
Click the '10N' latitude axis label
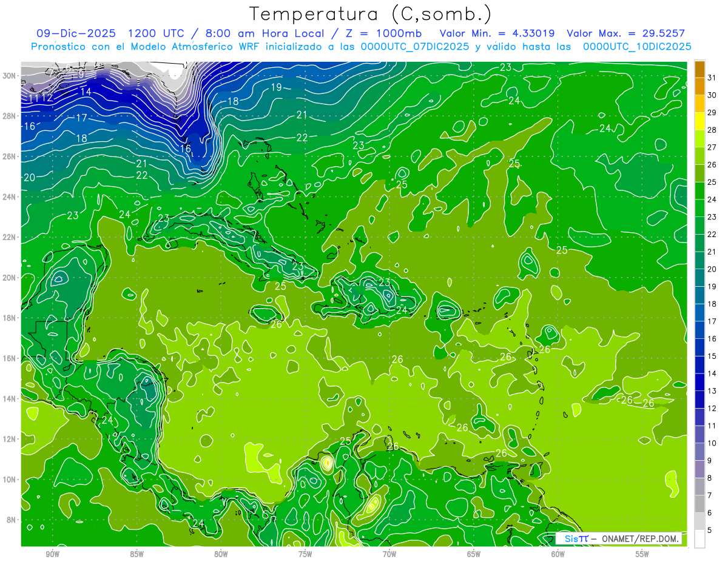coord(9,480)
